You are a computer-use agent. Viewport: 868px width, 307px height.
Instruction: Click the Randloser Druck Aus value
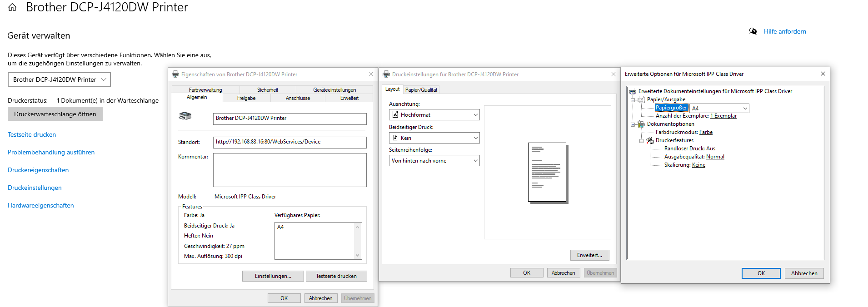click(x=711, y=149)
